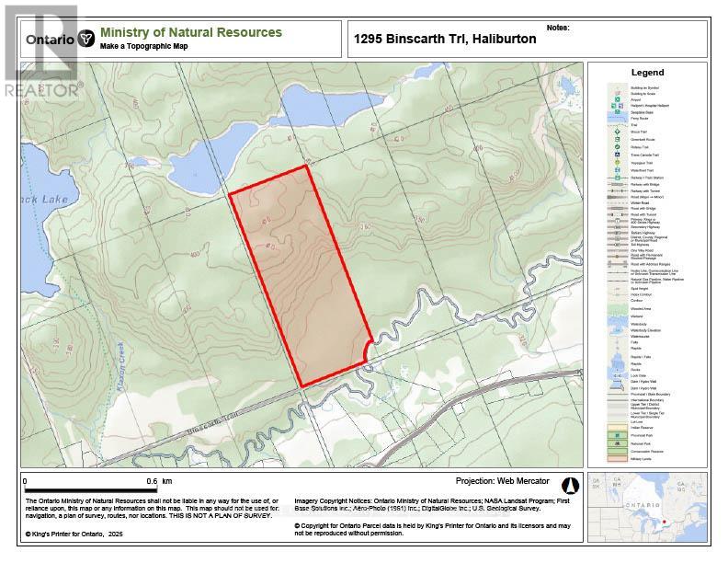
Task: Open the Ontario inset locator map
Action: tap(646, 505)
